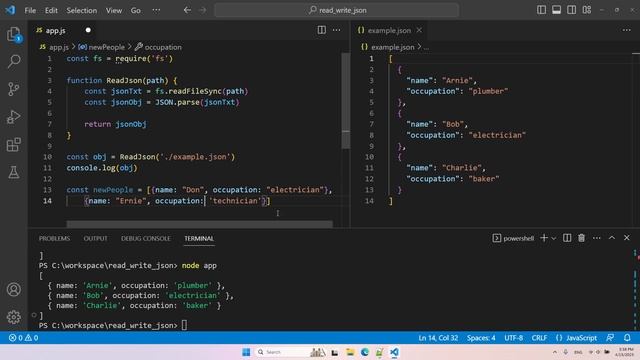The image size is (640, 360).
Task: Show errors and warnings in status bar
Action: pos(23,338)
